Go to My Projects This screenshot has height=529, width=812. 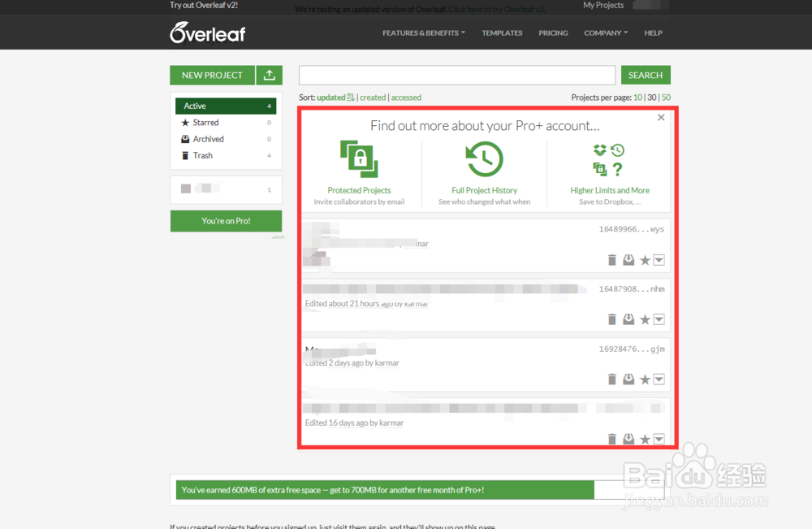click(603, 5)
